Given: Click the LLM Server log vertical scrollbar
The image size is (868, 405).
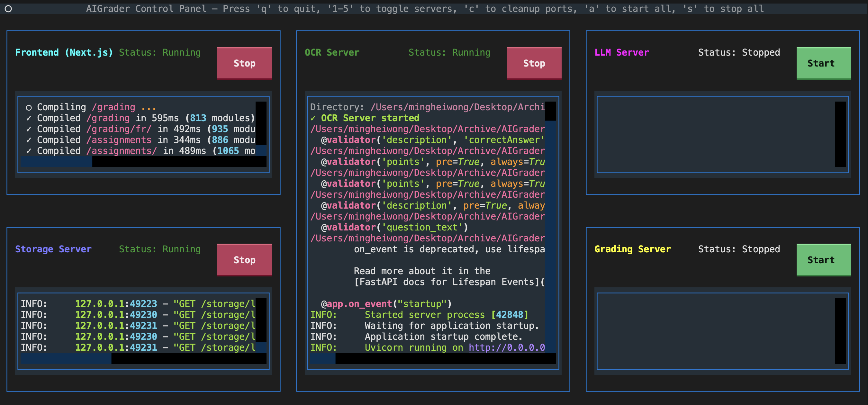Looking at the screenshot, I should click(x=840, y=134).
